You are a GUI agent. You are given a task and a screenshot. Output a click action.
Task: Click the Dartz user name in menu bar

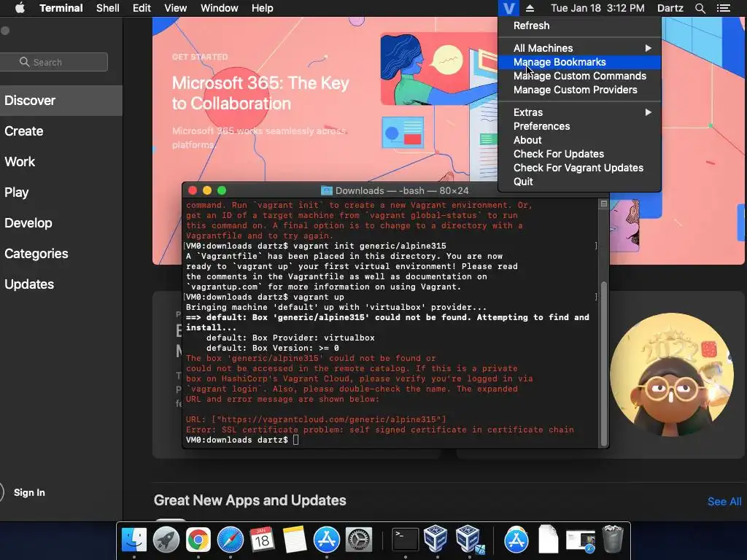[x=670, y=8]
